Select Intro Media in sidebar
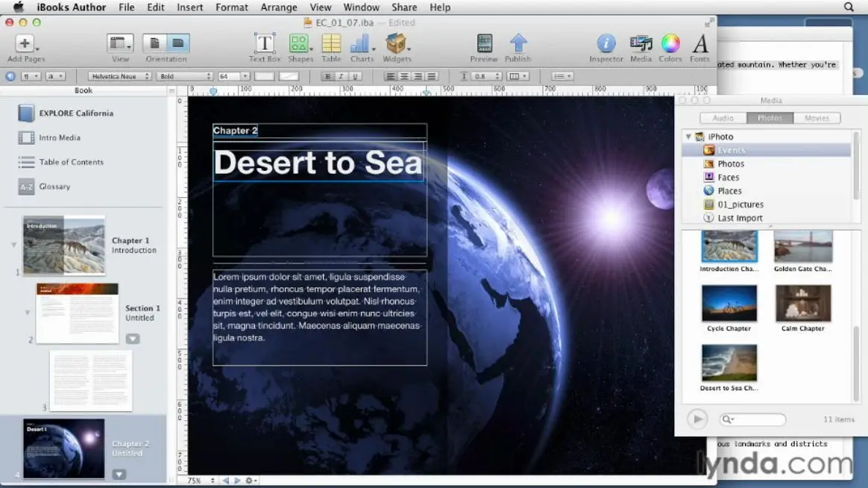This screenshot has width=868, height=488. (x=60, y=137)
